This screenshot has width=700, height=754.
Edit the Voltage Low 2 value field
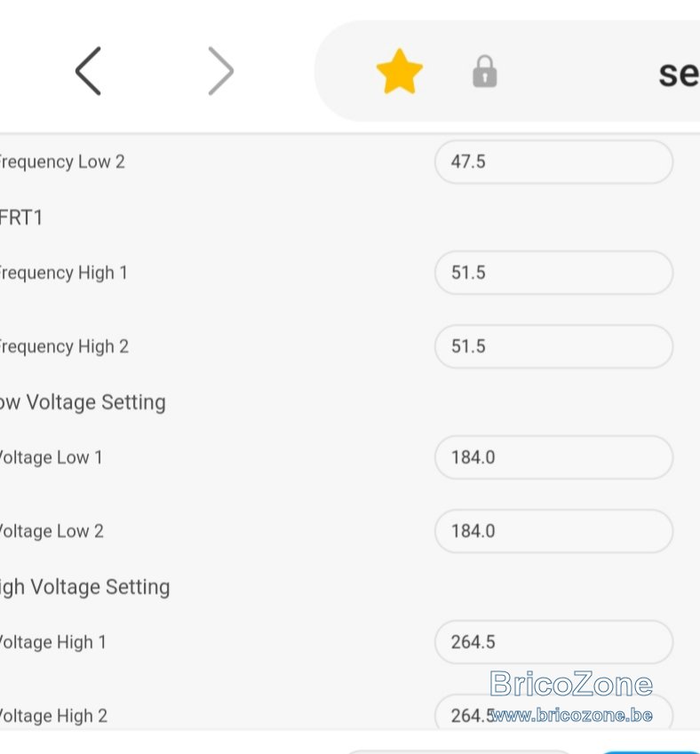(553, 531)
